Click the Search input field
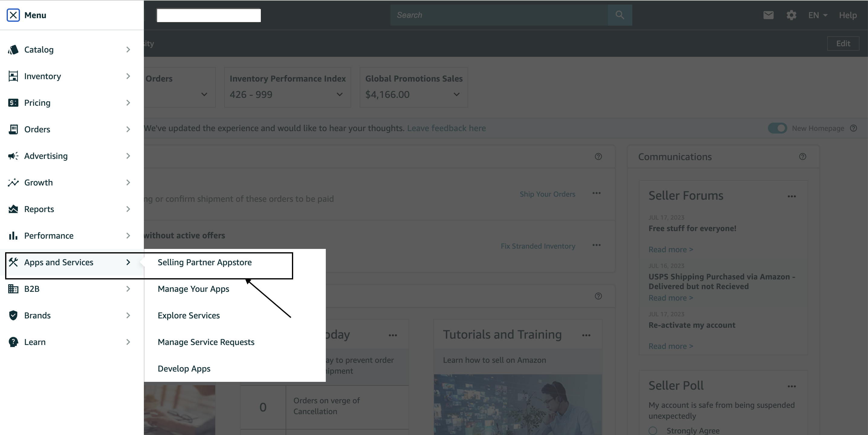The width and height of the screenshot is (868, 435). tap(499, 15)
